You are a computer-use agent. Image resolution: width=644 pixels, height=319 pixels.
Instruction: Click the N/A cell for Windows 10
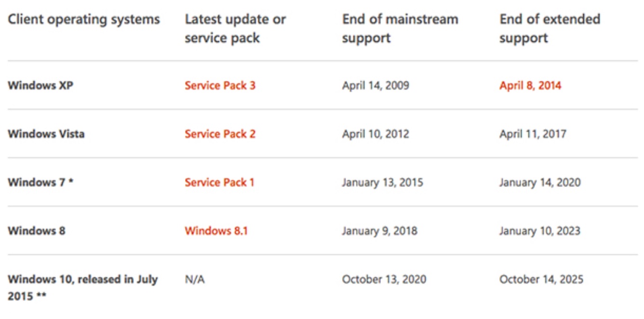(195, 279)
